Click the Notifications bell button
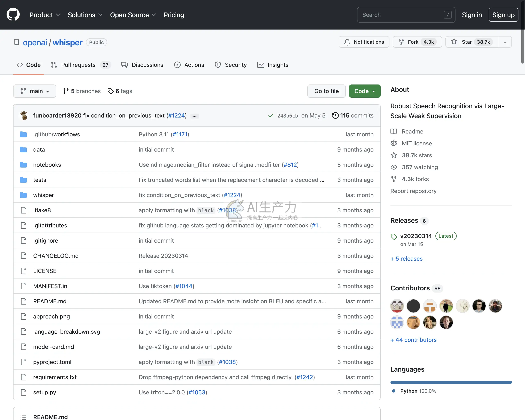 point(364,42)
